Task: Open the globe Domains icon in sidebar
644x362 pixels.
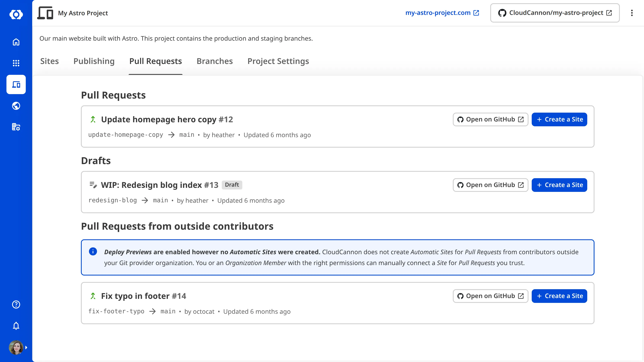Action: (16, 106)
